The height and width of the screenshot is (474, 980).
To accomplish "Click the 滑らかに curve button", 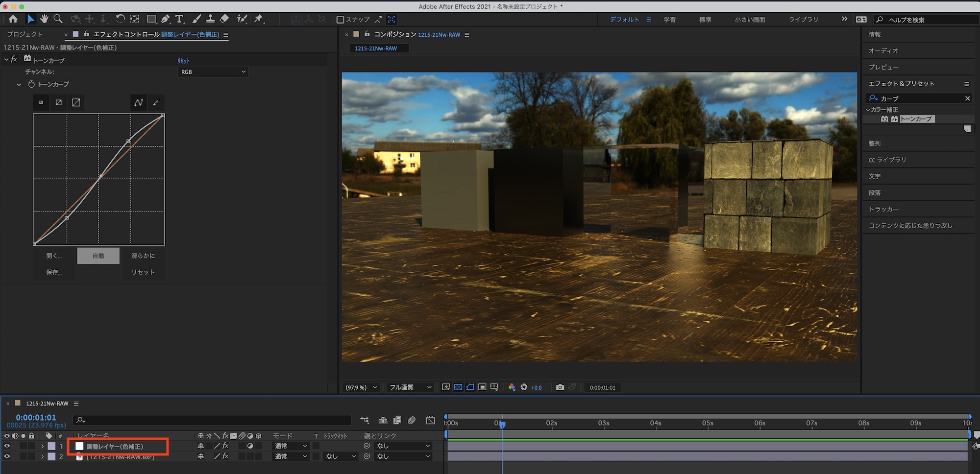I will (143, 256).
